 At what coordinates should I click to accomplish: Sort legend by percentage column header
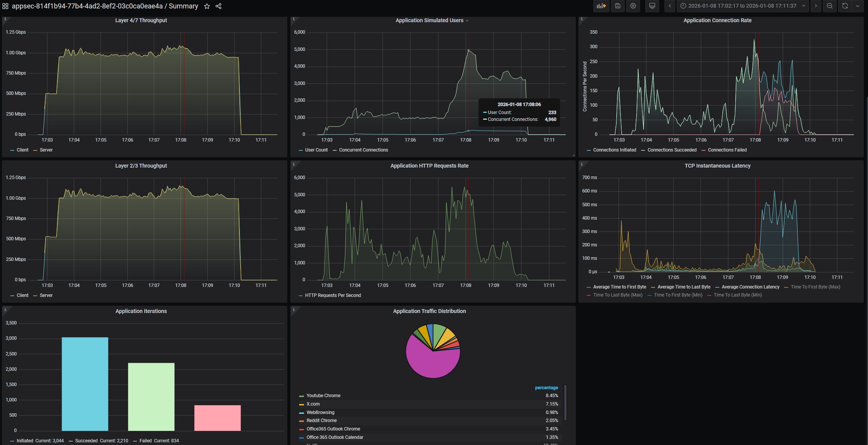[x=546, y=388]
